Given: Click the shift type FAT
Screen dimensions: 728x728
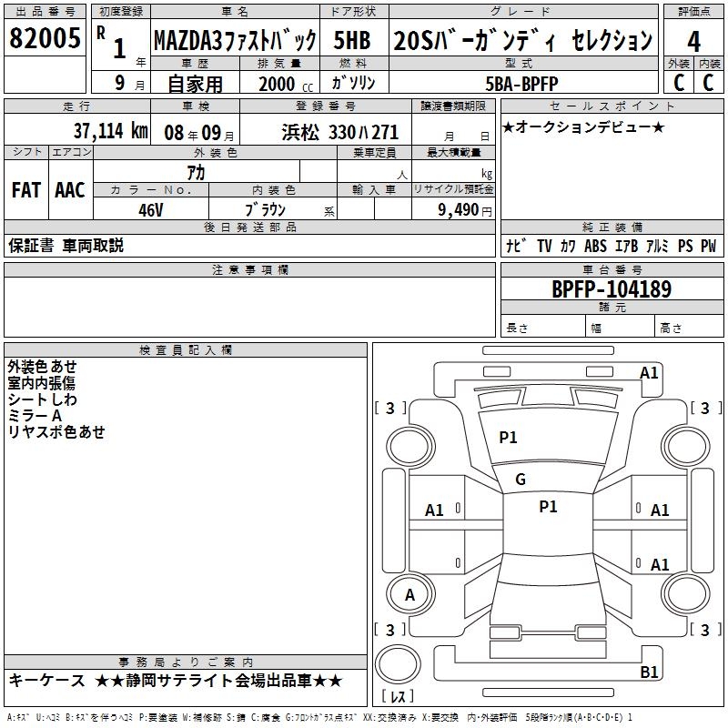Looking at the screenshot, I should (26, 190).
